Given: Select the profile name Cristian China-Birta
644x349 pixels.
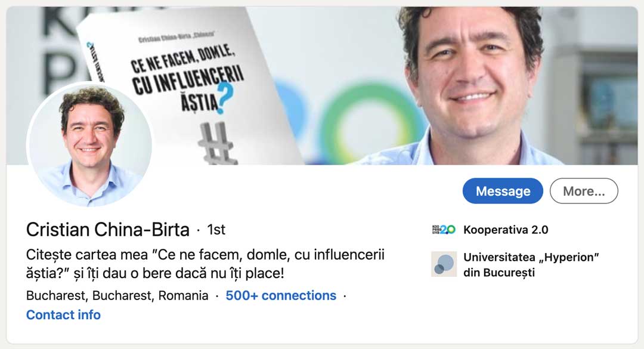Looking at the screenshot, I should point(107,229).
